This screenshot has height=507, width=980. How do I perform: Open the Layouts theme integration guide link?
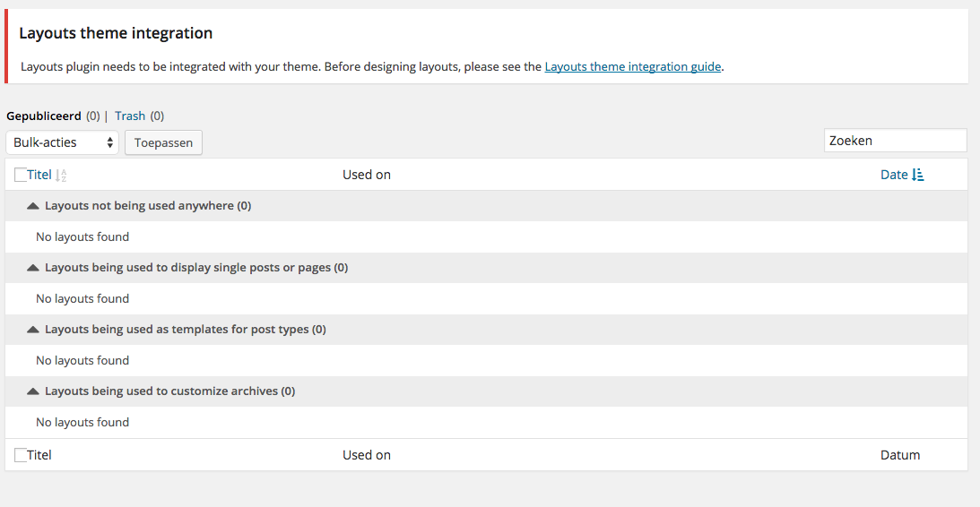pyautogui.click(x=632, y=67)
